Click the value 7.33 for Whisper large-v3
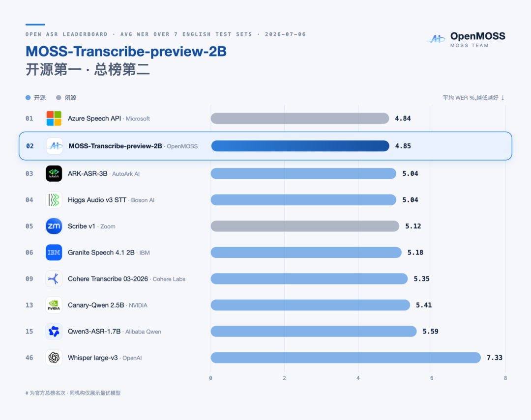This screenshot has height=420, width=531. coord(495,358)
